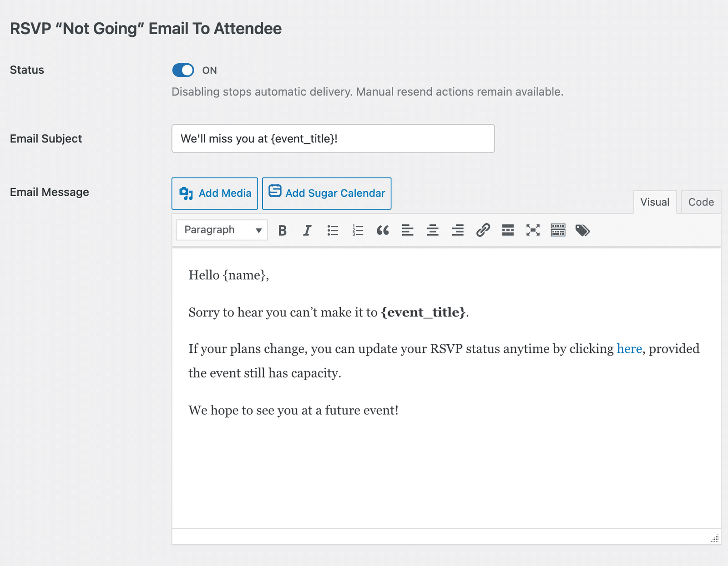Image resolution: width=728 pixels, height=566 pixels.
Task: Click the bold {event_title} tag in message
Action: 423,312
